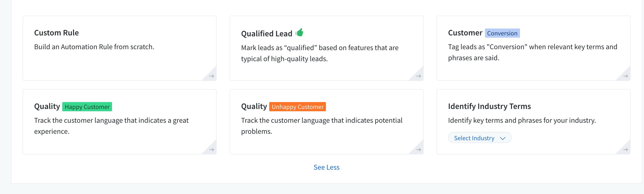Click the Happy Customer card description
Image resolution: width=644 pixels, height=194 pixels.
tap(111, 126)
